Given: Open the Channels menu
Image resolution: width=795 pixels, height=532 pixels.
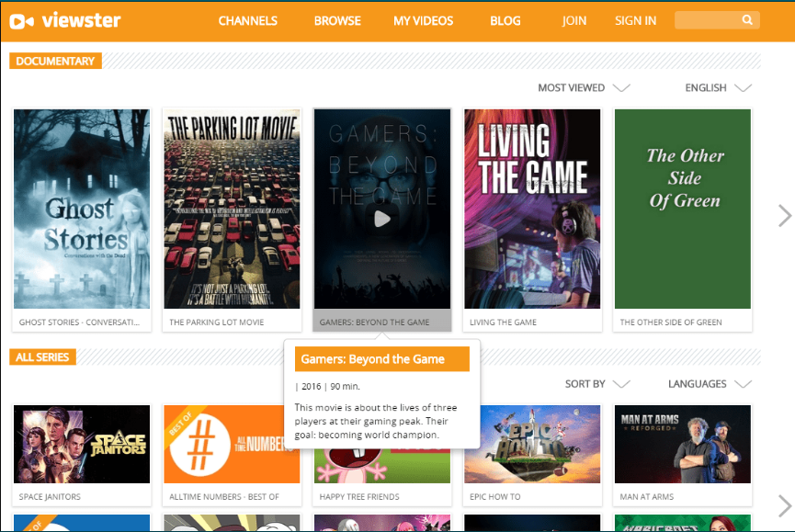Looking at the screenshot, I should pyautogui.click(x=248, y=21).
